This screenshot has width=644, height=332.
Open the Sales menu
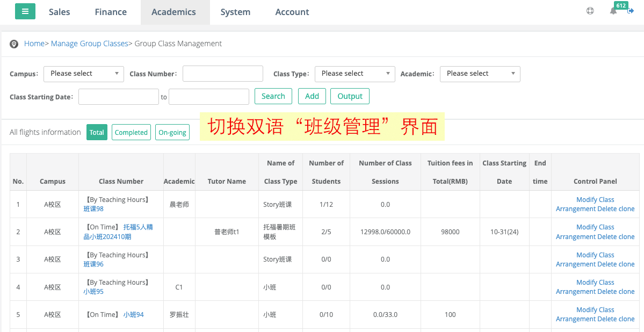(x=59, y=12)
